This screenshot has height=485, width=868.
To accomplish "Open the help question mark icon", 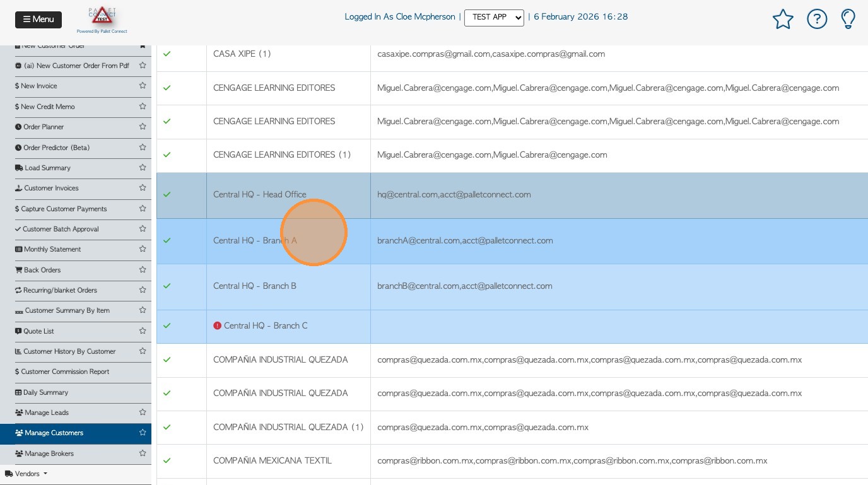I will coord(817,19).
